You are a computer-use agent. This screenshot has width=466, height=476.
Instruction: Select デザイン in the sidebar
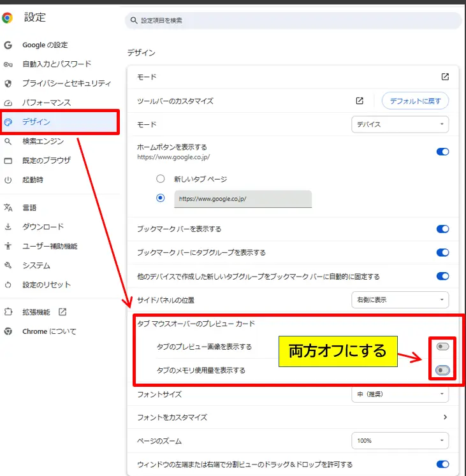60,122
